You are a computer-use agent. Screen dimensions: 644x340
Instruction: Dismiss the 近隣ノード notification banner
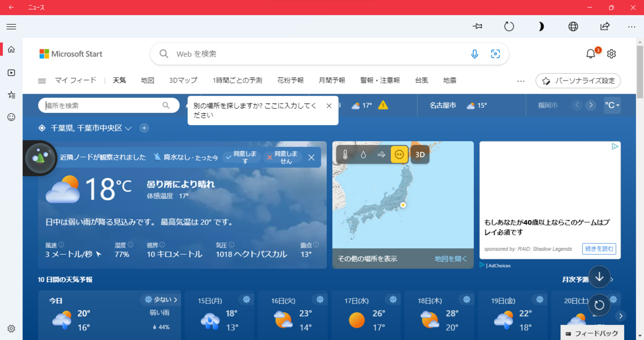coord(311,157)
